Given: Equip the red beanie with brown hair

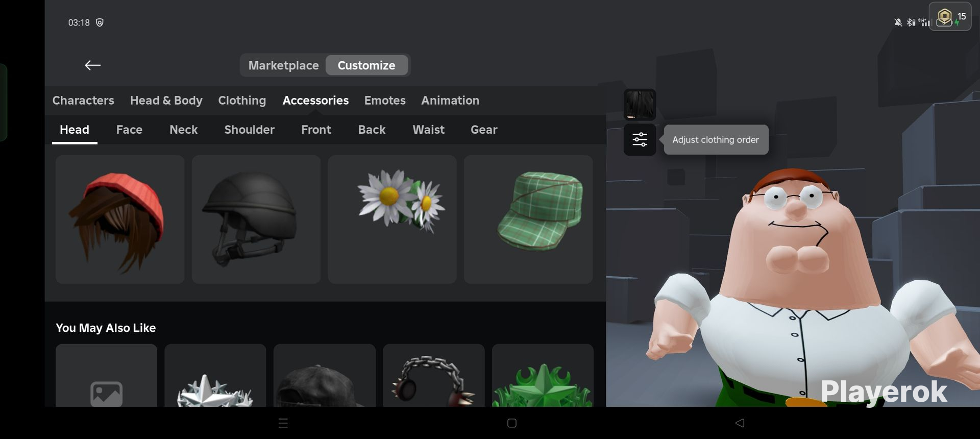Looking at the screenshot, I should click(120, 219).
